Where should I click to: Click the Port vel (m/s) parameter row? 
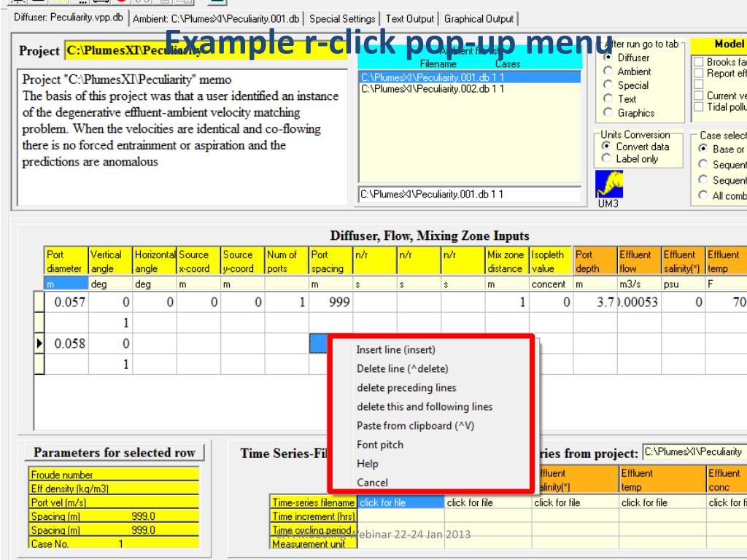(114, 502)
